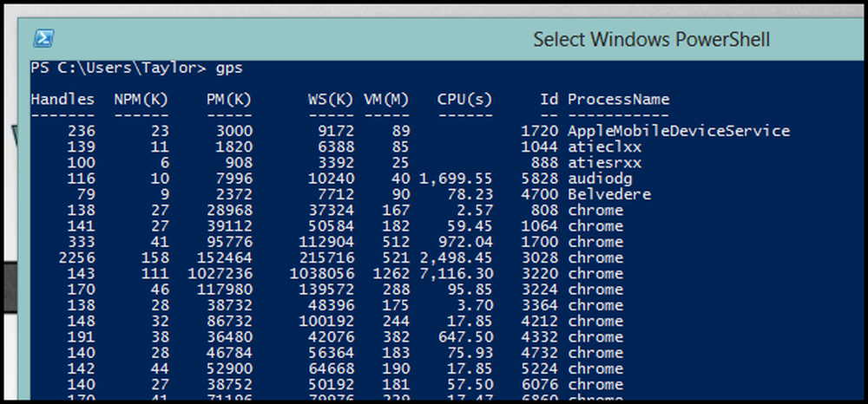Click the NPM(K) column header
The height and width of the screenshot is (404, 868).
point(141,100)
